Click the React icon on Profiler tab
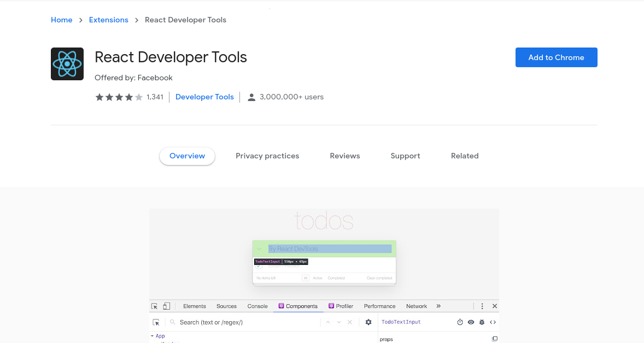 click(331, 306)
